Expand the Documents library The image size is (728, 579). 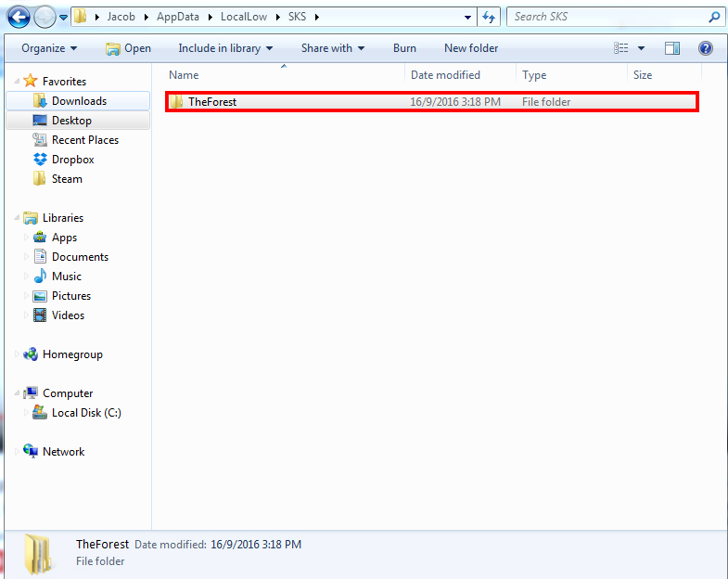pos(26,256)
